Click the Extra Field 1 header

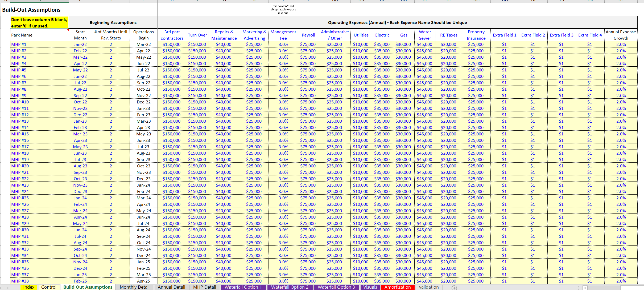point(505,35)
